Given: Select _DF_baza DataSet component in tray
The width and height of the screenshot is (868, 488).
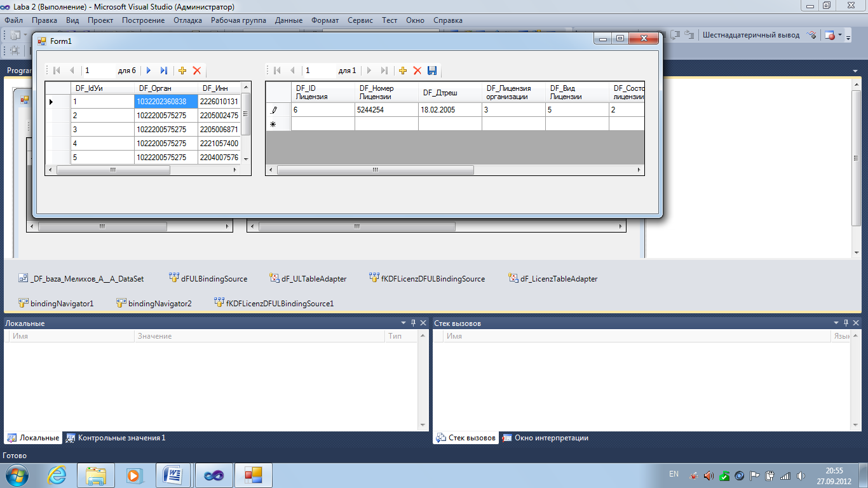Looking at the screenshot, I should (81, 278).
